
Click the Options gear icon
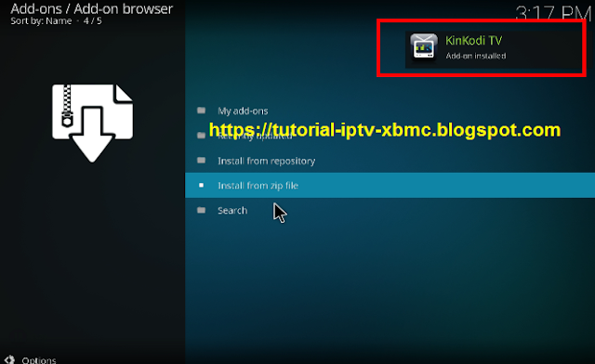tap(9, 359)
